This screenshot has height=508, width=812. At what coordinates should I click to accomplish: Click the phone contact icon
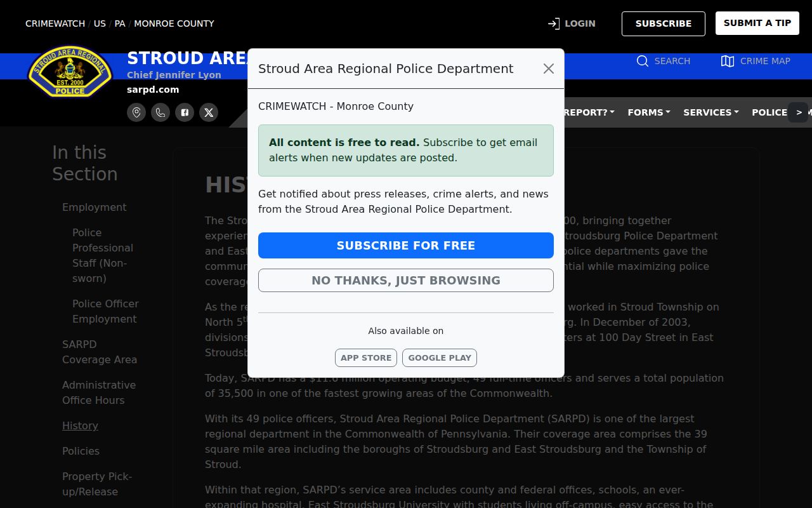click(160, 112)
